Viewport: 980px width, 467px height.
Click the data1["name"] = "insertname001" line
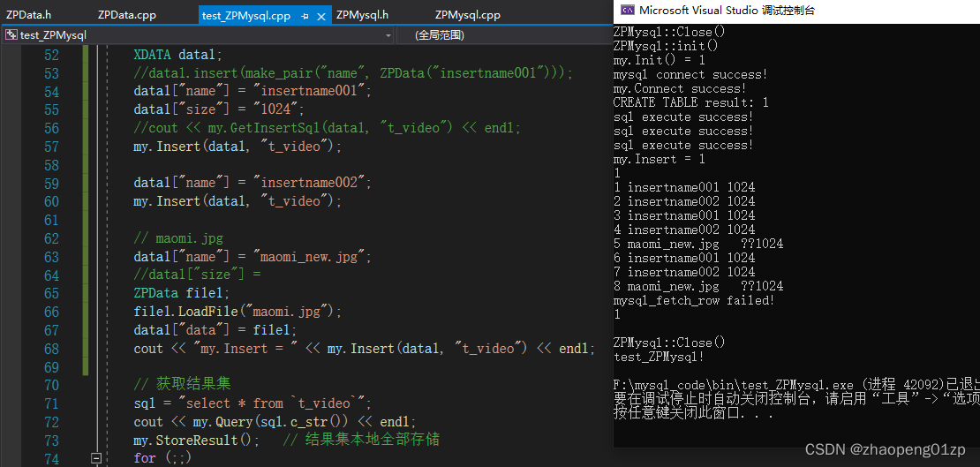[x=253, y=91]
